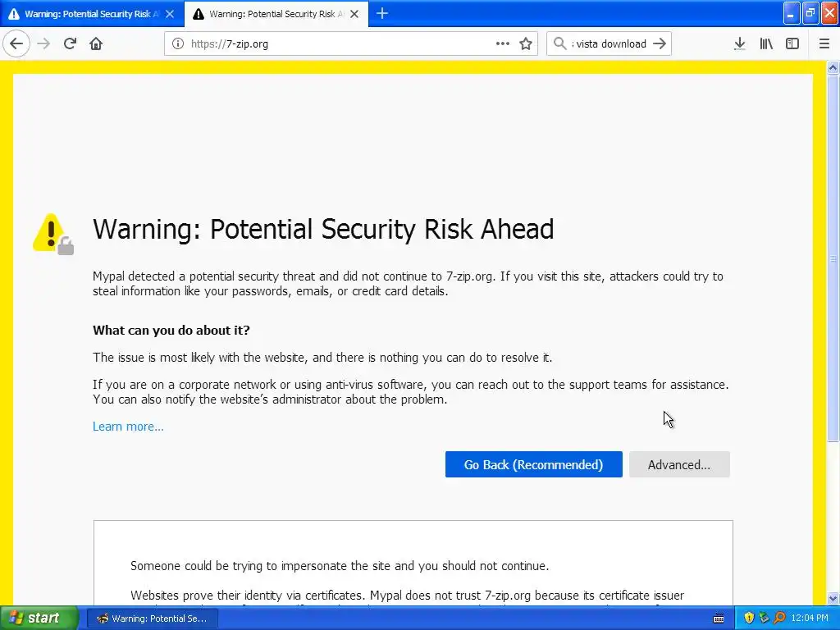
Task: Activate Mypal taskbar item Warning: Potential Se...
Action: click(x=153, y=619)
